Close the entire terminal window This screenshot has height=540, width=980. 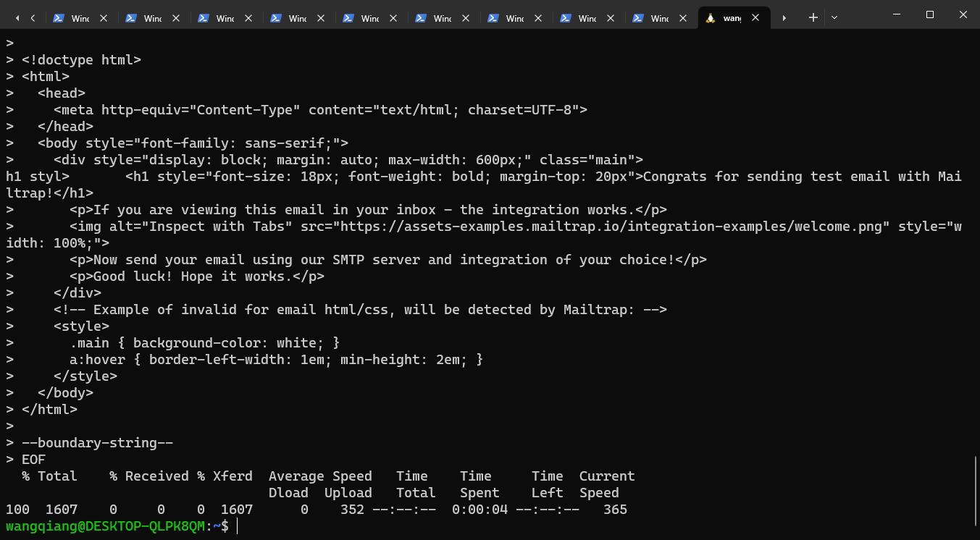(x=963, y=14)
